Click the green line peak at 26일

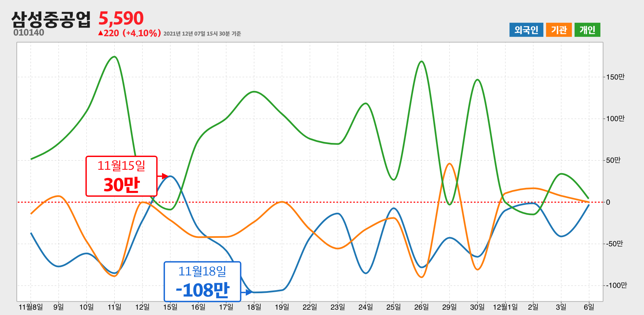point(421,61)
